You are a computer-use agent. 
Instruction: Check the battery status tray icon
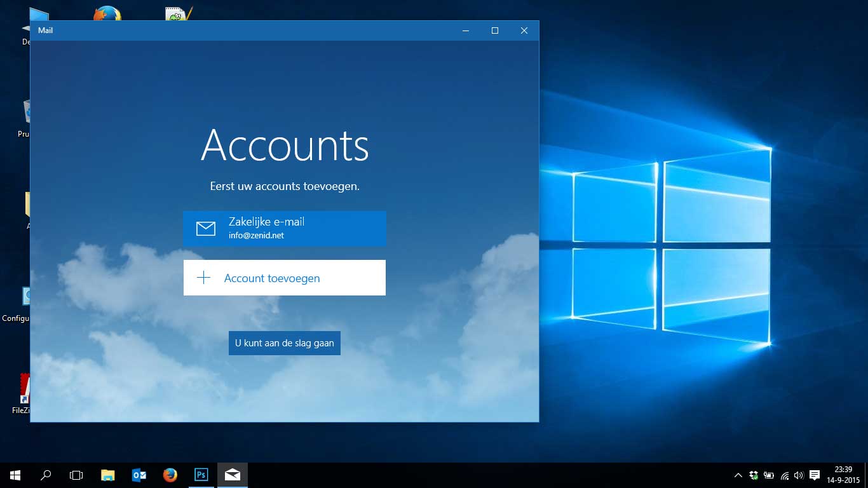pos(769,475)
